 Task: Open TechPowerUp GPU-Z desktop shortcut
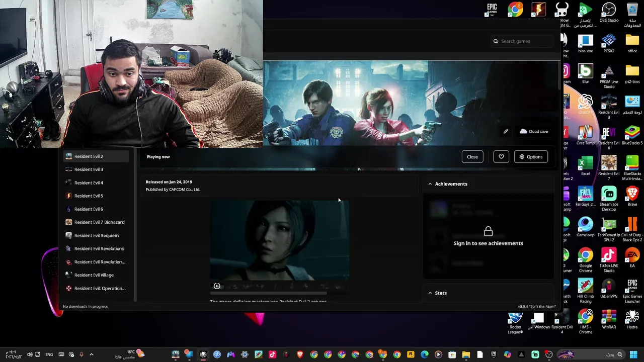point(609,230)
